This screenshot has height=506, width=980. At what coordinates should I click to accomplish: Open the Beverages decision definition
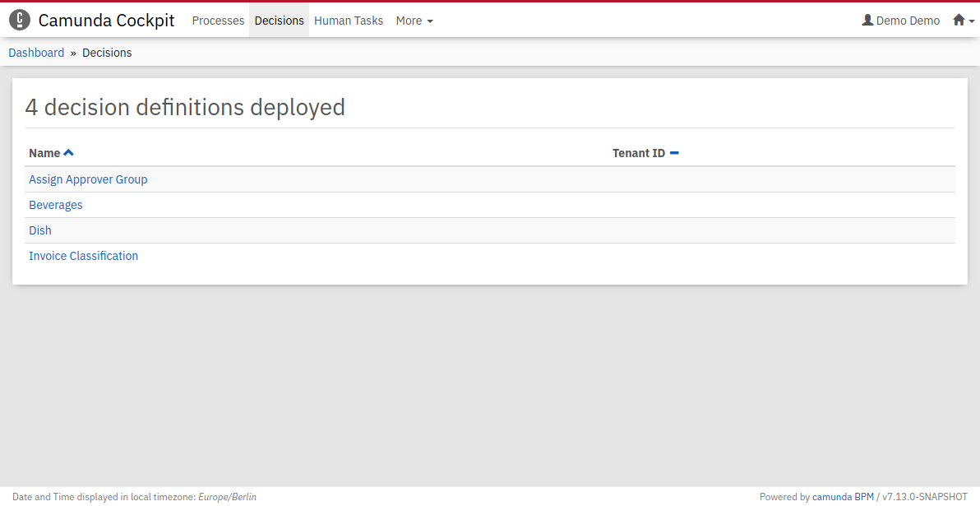pos(56,205)
